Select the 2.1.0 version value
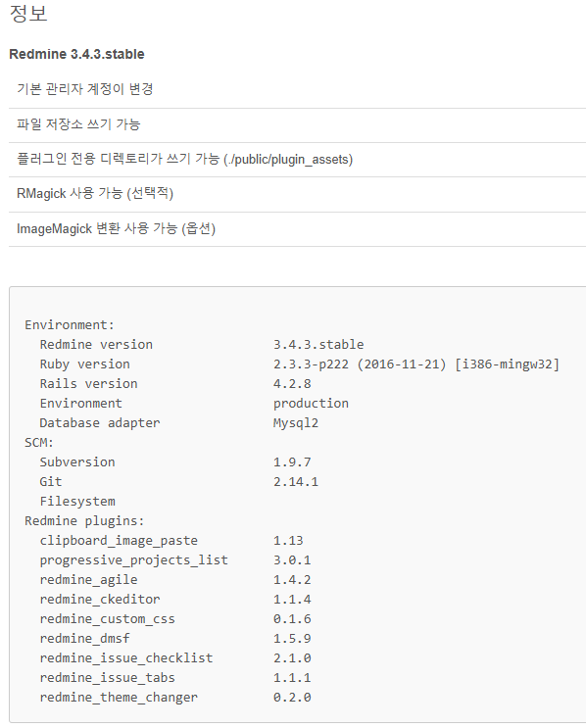 (x=292, y=657)
